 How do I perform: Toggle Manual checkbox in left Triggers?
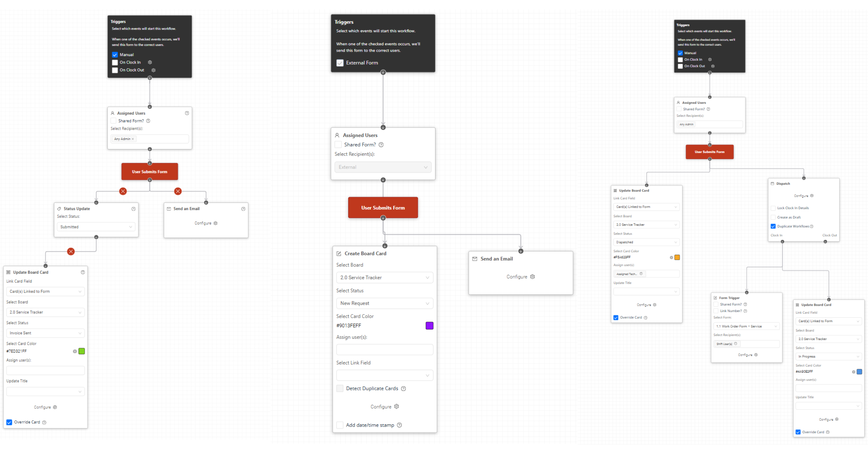pos(115,55)
